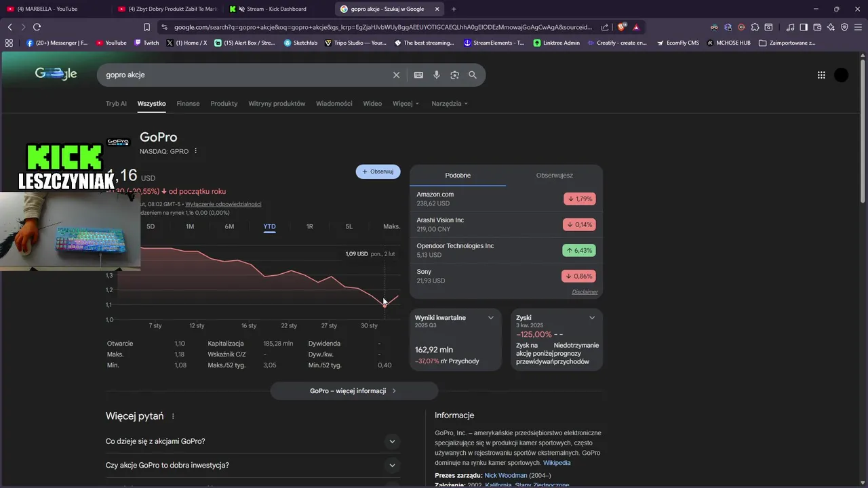Go back to the previous page
Screen dimensions: 868x488
point(9,27)
